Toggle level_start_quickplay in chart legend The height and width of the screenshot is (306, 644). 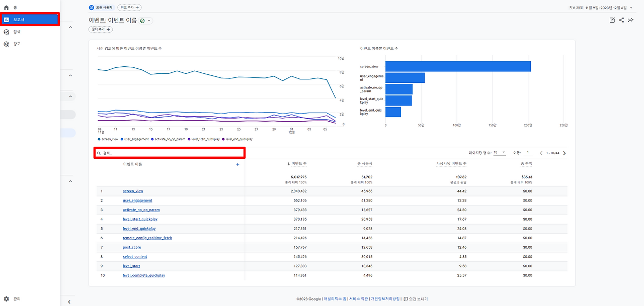[204, 139]
